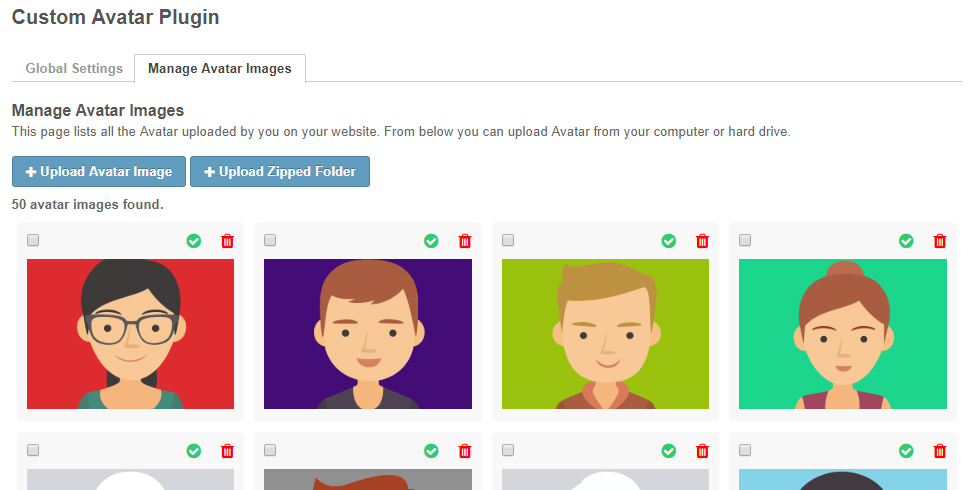Switch to the Global Settings tab
The height and width of the screenshot is (490, 974).
(x=74, y=68)
